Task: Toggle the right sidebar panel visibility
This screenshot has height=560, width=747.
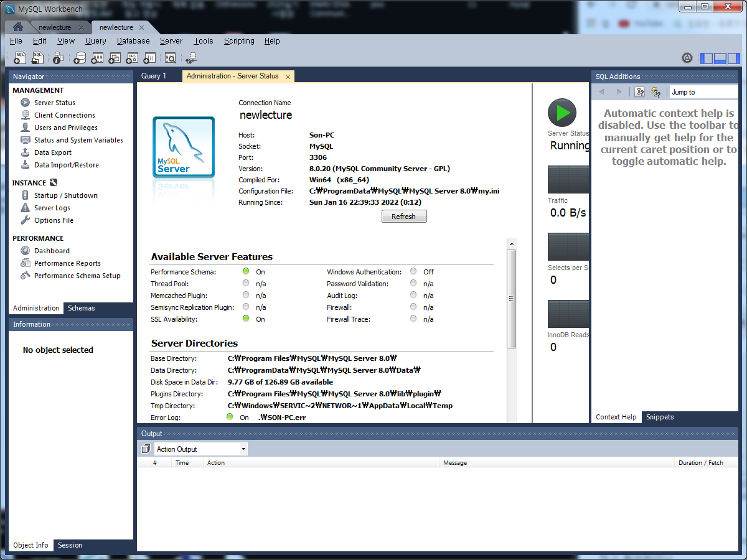Action: point(734,58)
